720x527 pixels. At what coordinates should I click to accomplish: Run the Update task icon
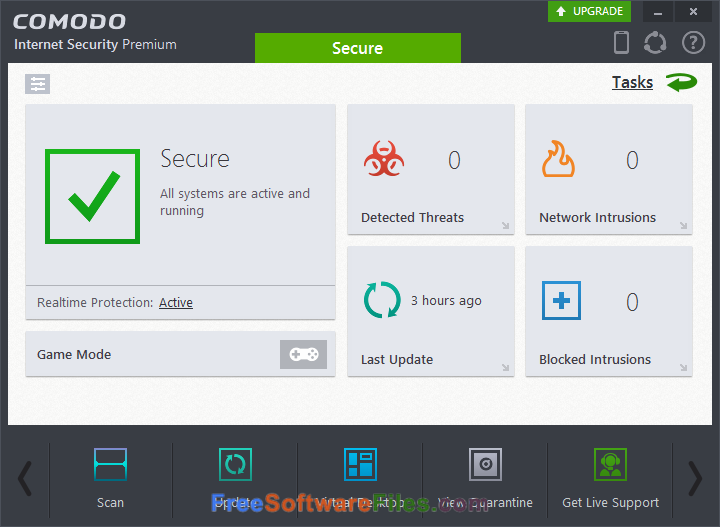click(236, 465)
